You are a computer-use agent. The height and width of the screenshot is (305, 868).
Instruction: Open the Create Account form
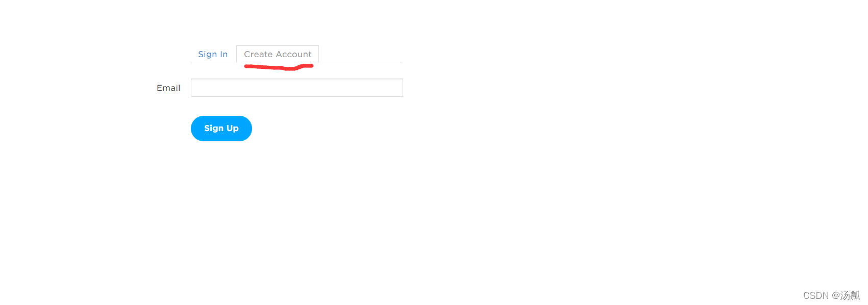pos(278,54)
